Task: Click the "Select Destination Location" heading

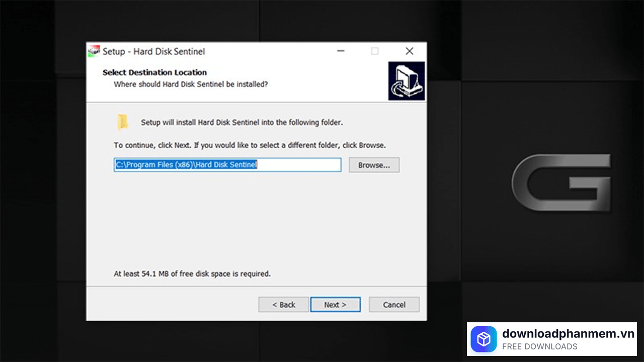Action: [154, 72]
